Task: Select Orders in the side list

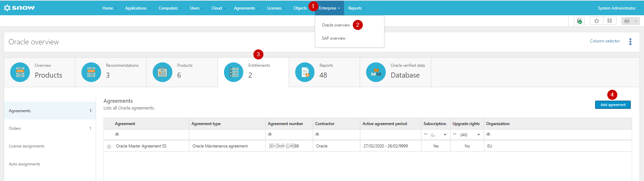Action: click(x=50, y=128)
